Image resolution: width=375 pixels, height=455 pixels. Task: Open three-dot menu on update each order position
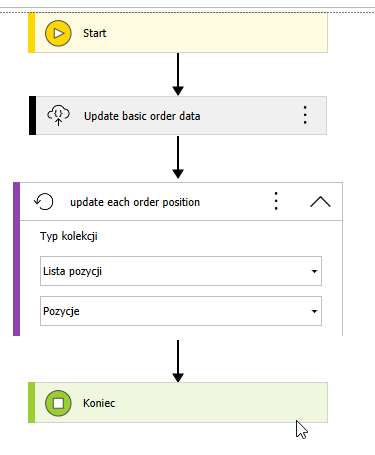coord(276,201)
